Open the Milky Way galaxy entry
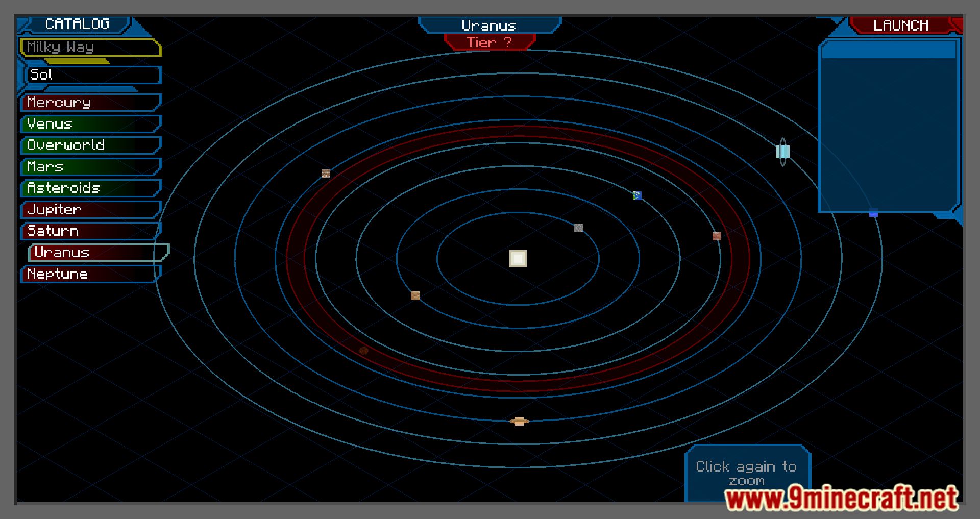The width and height of the screenshot is (980, 519). [90, 47]
